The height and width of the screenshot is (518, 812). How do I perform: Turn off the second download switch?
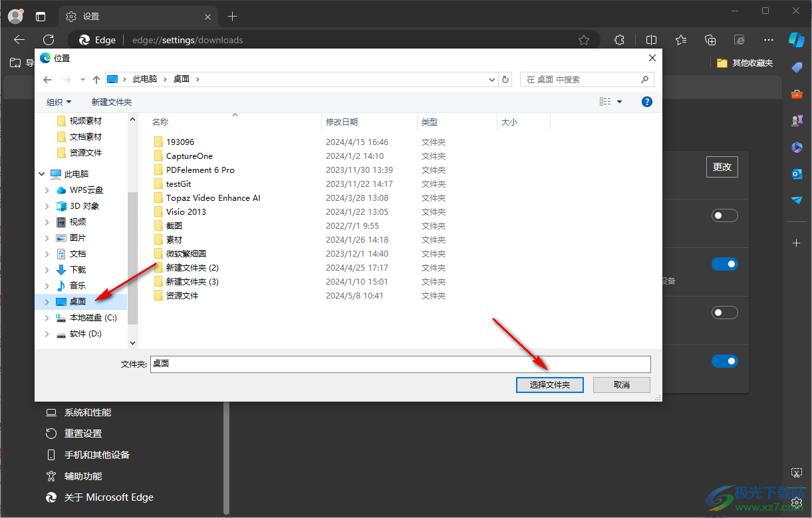tap(725, 264)
